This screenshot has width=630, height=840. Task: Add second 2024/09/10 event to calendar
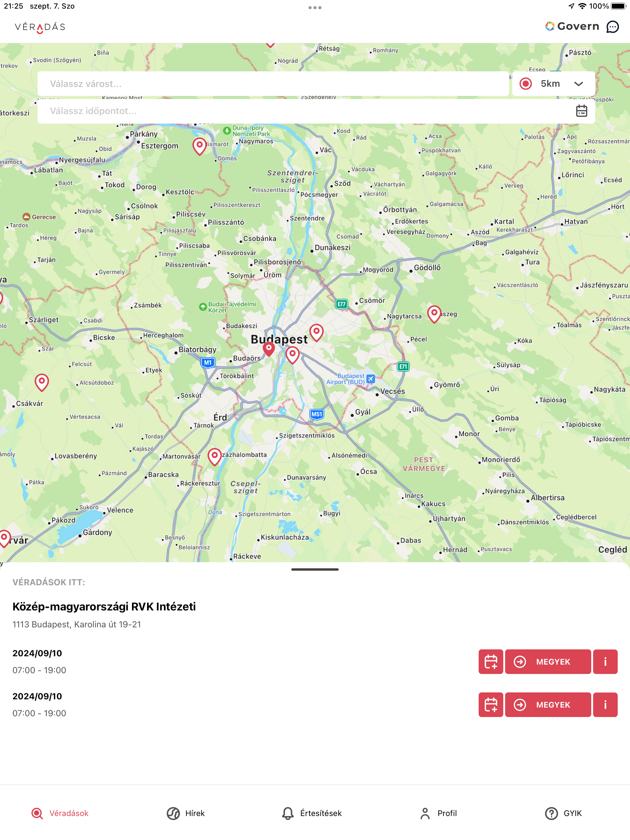491,704
